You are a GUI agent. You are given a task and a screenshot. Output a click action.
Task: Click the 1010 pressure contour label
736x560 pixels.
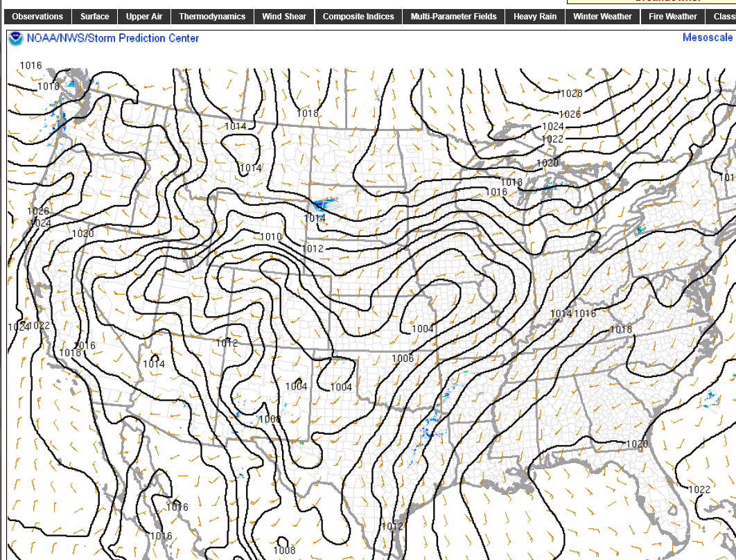(x=271, y=237)
